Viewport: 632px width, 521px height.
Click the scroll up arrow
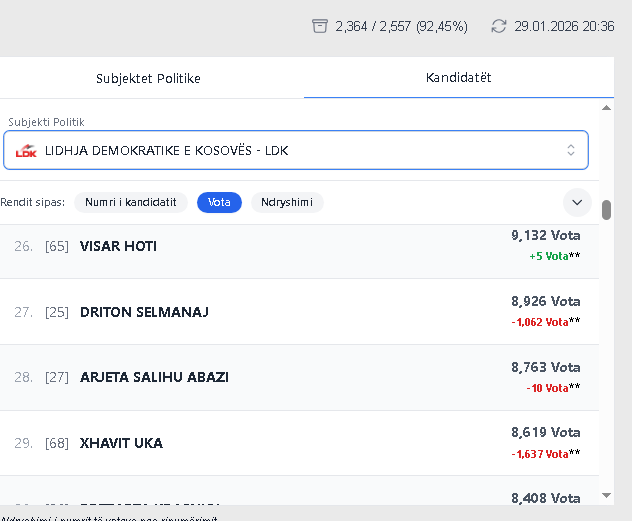click(606, 107)
